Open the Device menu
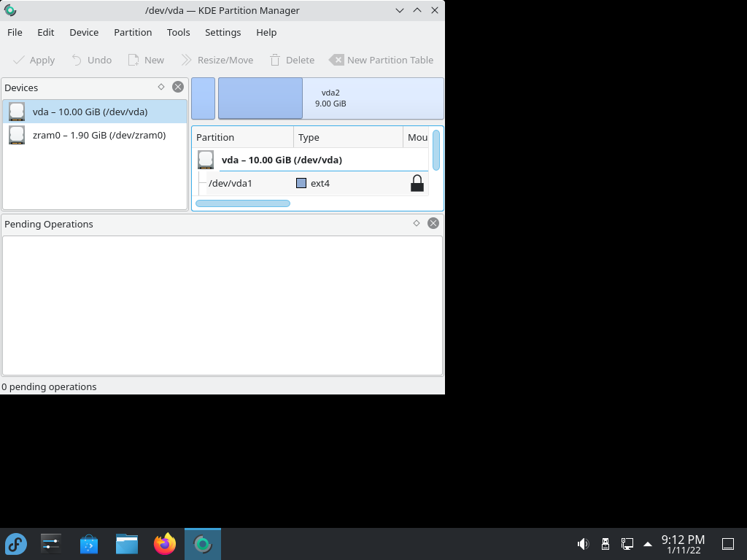Image resolution: width=747 pixels, height=560 pixels. click(x=84, y=32)
